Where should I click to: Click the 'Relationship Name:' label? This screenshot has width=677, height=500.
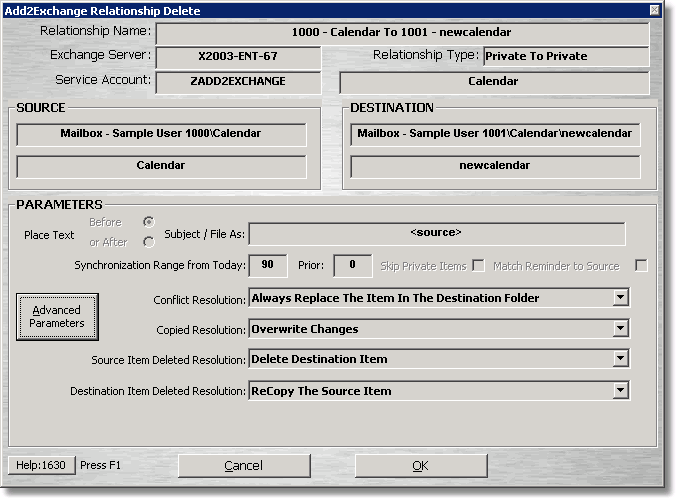[95, 31]
